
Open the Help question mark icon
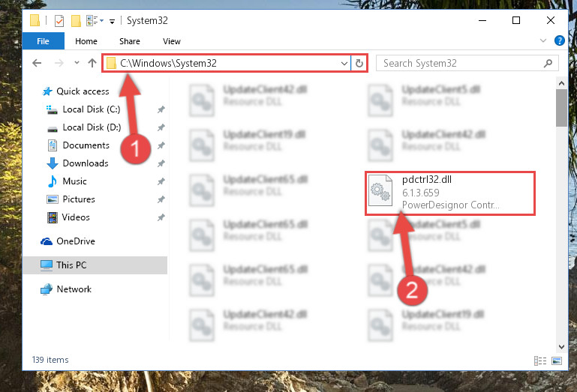559,40
